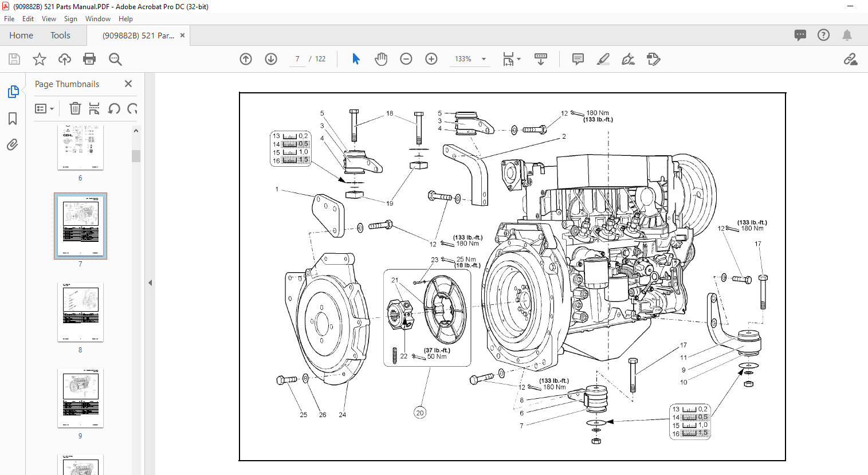Switch to the Tools tab
The width and height of the screenshot is (868, 475).
(x=60, y=36)
